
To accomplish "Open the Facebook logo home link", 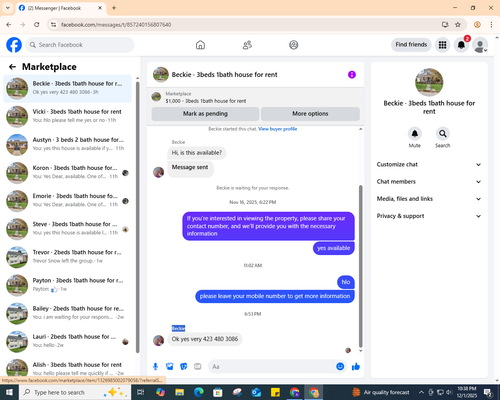I will click(14, 45).
